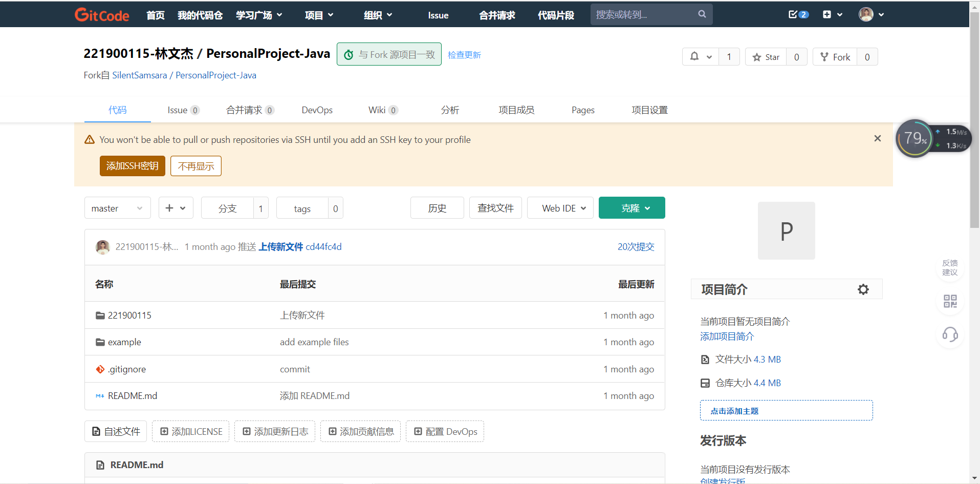The image size is (980, 484).
Task: Click the 自述文件 button
Action: (116, 431)
